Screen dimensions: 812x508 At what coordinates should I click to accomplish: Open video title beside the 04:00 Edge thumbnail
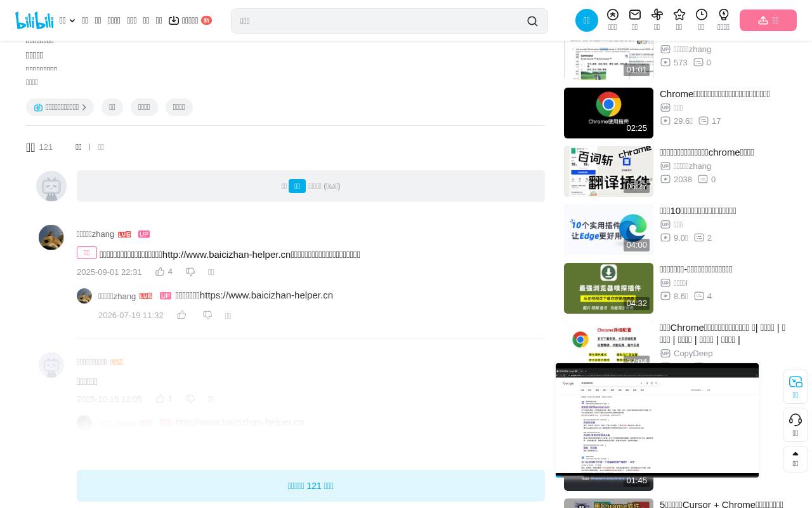pyautogui.click(x=698, y=210)
